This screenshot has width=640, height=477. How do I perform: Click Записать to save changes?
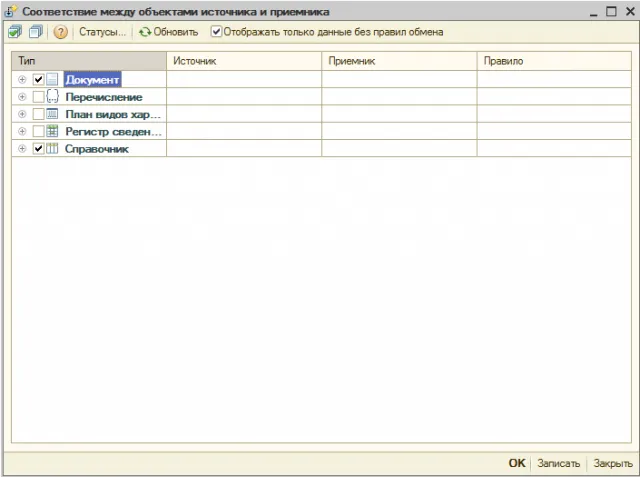click(558, 463)
